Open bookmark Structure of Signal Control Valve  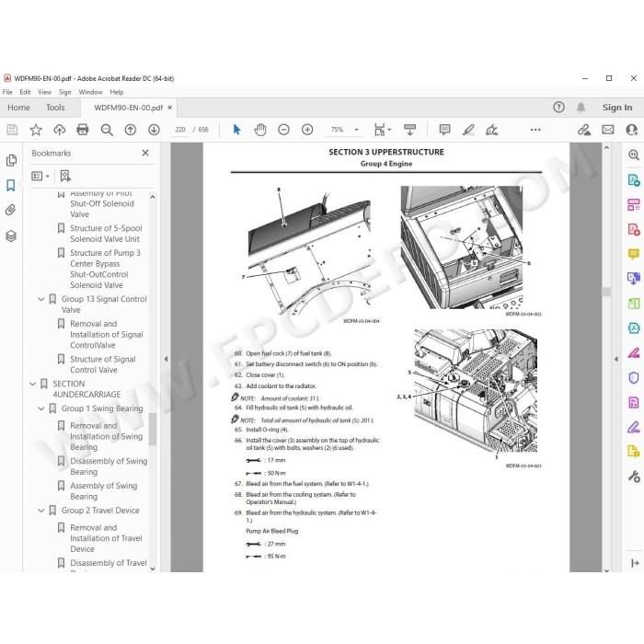click(103, 364)
